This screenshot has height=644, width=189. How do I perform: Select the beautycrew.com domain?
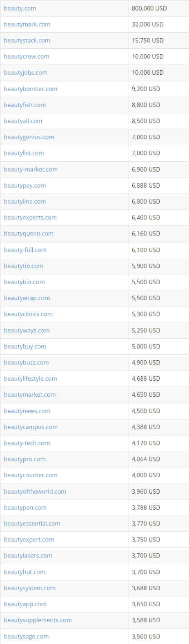point(26,56)
